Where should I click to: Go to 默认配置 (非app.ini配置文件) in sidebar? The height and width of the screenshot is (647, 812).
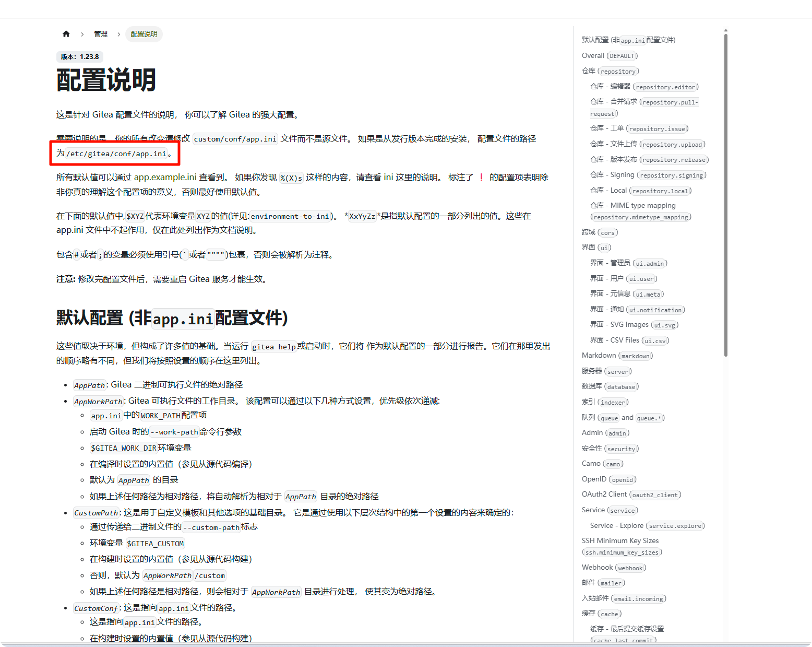point(628,40)
